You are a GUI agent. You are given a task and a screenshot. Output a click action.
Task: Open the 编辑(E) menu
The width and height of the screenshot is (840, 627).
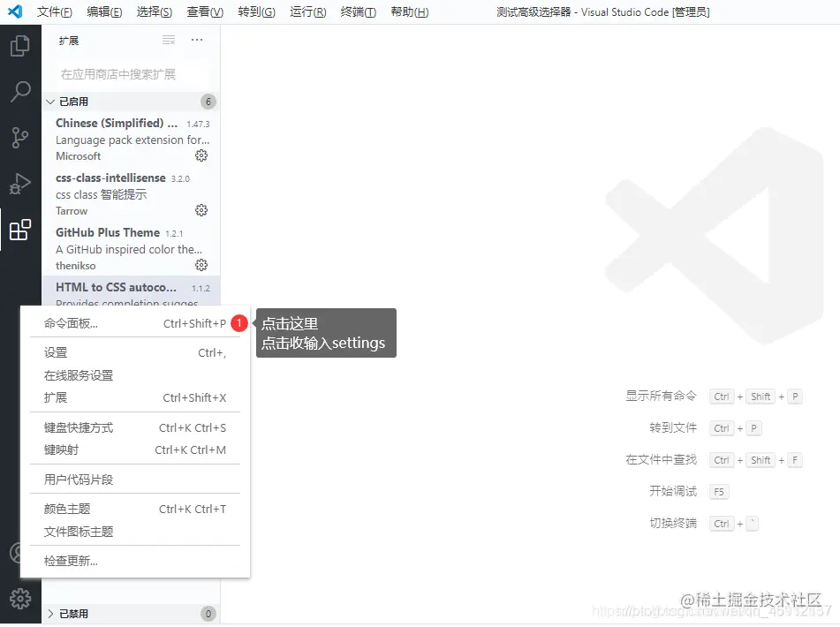[x=104, y=11]
